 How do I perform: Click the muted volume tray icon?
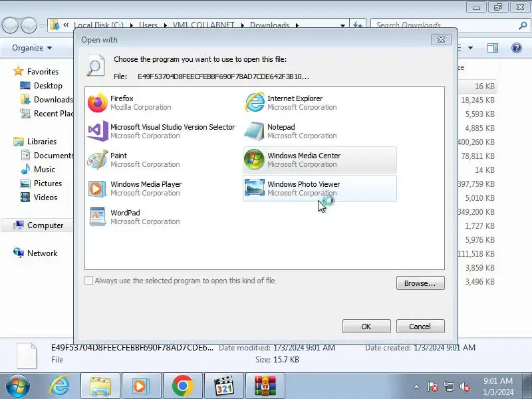pos(464,386)
